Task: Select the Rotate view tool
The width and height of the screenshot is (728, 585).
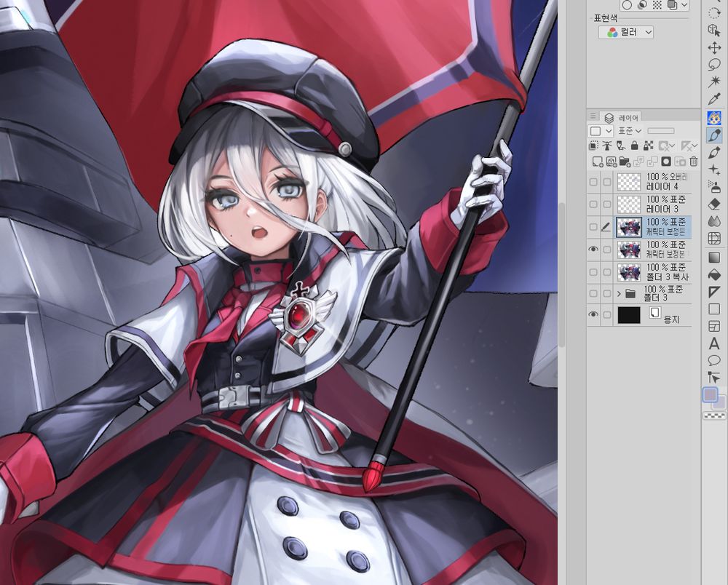Action: point(714,13)
